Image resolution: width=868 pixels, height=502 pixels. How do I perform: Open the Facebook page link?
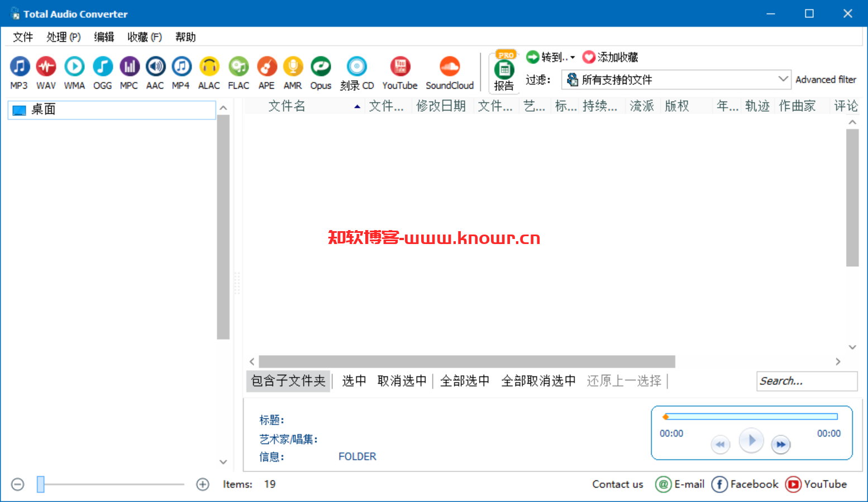point(745,484)
